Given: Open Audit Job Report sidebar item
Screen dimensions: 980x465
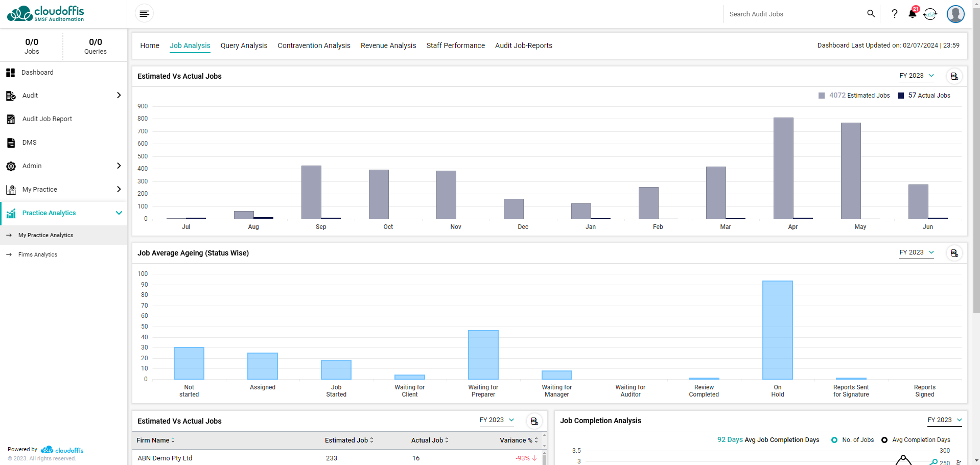Looking at the screenshot, I should (x=63, y=119).
